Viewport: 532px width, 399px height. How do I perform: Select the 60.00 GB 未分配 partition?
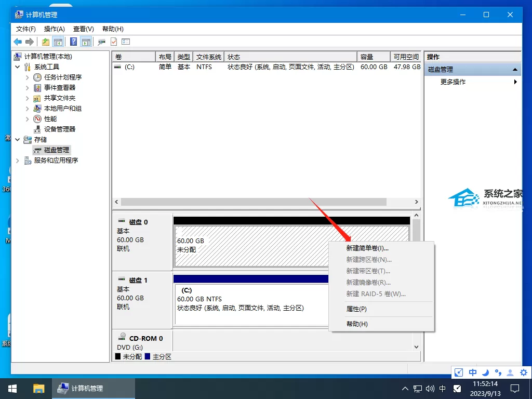coord(252,246)
